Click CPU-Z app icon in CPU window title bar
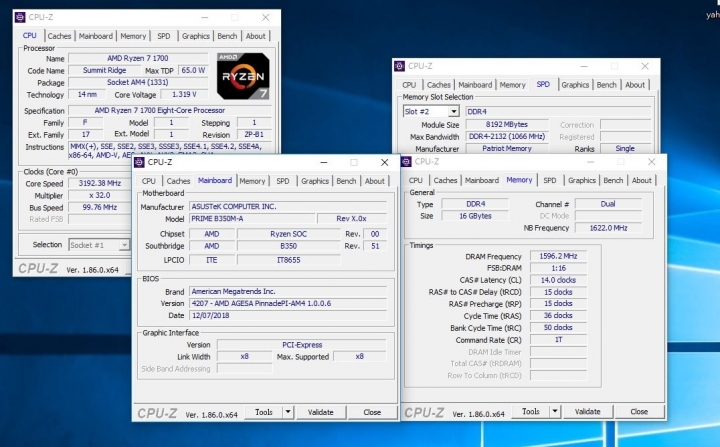 20,17
